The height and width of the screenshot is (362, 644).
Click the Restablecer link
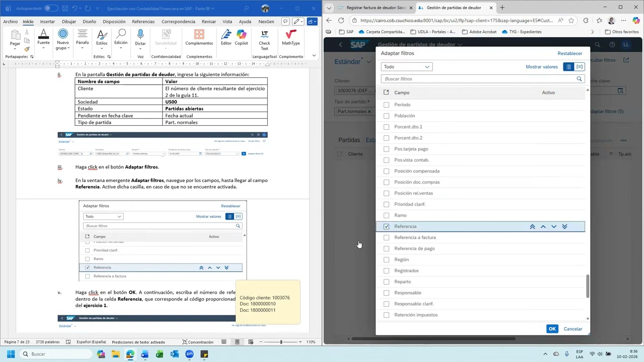pos(570,53)
